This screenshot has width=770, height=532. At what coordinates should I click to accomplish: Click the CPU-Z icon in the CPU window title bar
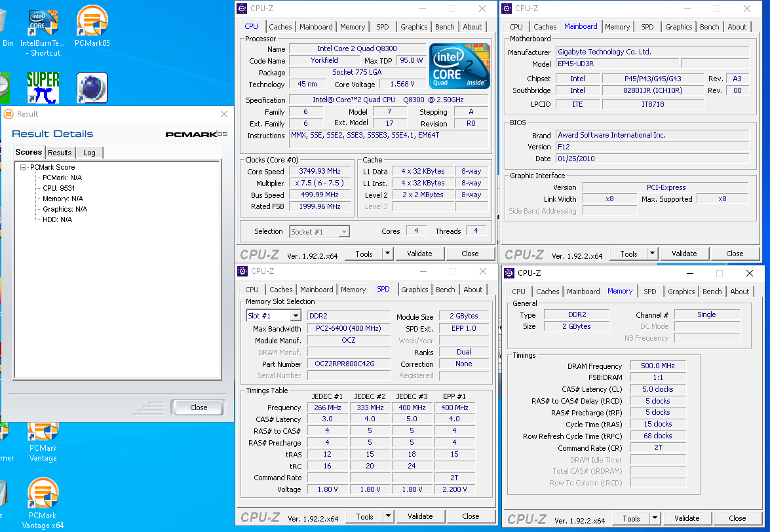pos(242,9)
